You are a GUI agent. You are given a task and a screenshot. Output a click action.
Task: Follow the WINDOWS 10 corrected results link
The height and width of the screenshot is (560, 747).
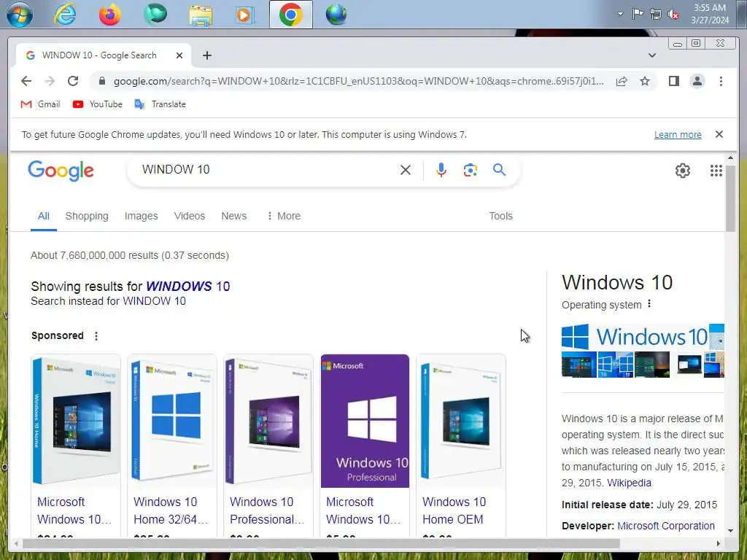click(x=187, y=286)
